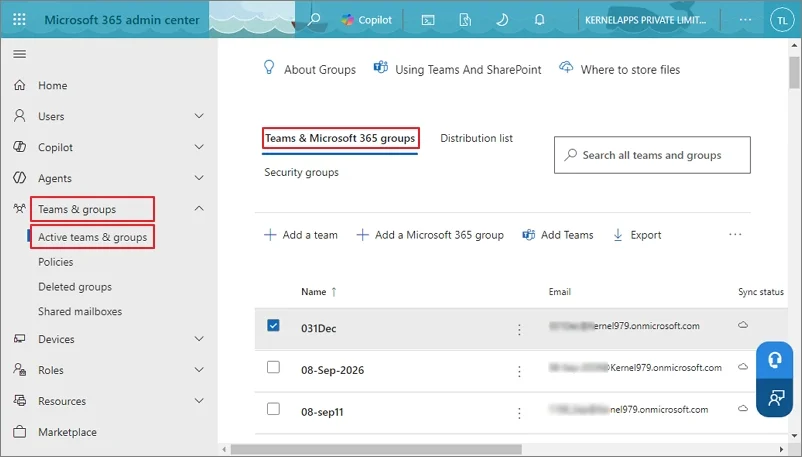This screenshot has width=802, height=457.
Task: Open the header ellipsis menu
Action: [x=745, y=20]
